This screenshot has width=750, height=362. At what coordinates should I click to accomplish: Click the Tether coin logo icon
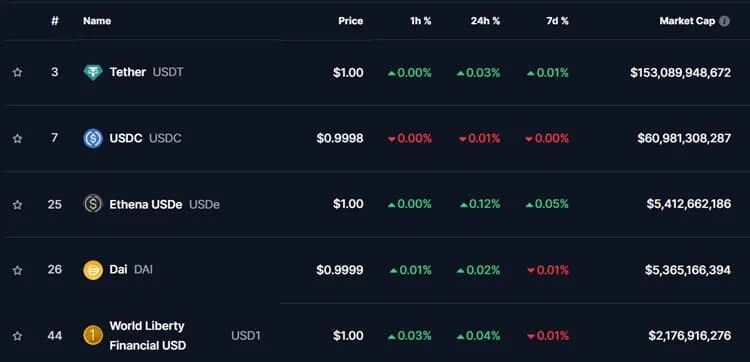(x=93, y=73)
